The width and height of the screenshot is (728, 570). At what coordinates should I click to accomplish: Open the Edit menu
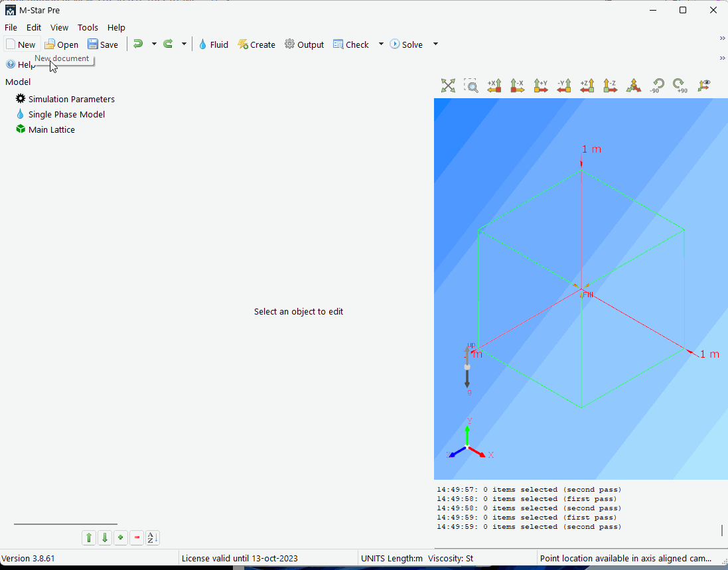click(x=33, y=27)
